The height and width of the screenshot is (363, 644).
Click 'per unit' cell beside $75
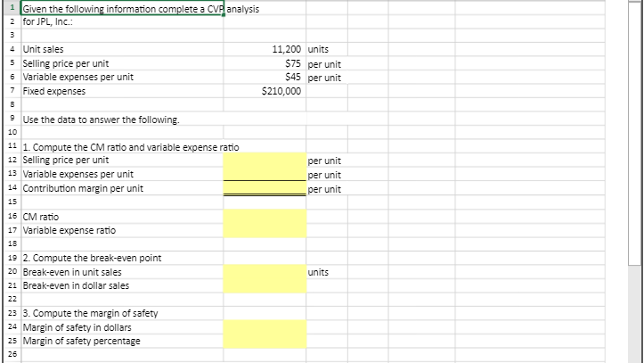(x=327, y=63)
